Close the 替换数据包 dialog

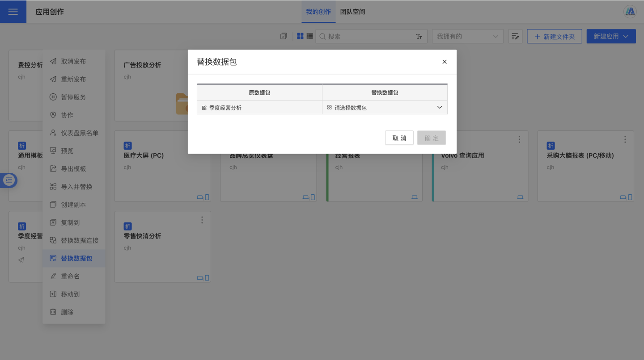[x=445, y=62]
